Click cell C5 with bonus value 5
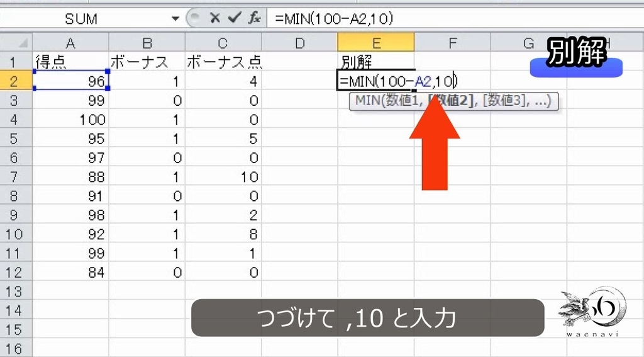Screen dimensions: 644x357 click(x=223, y=139)
